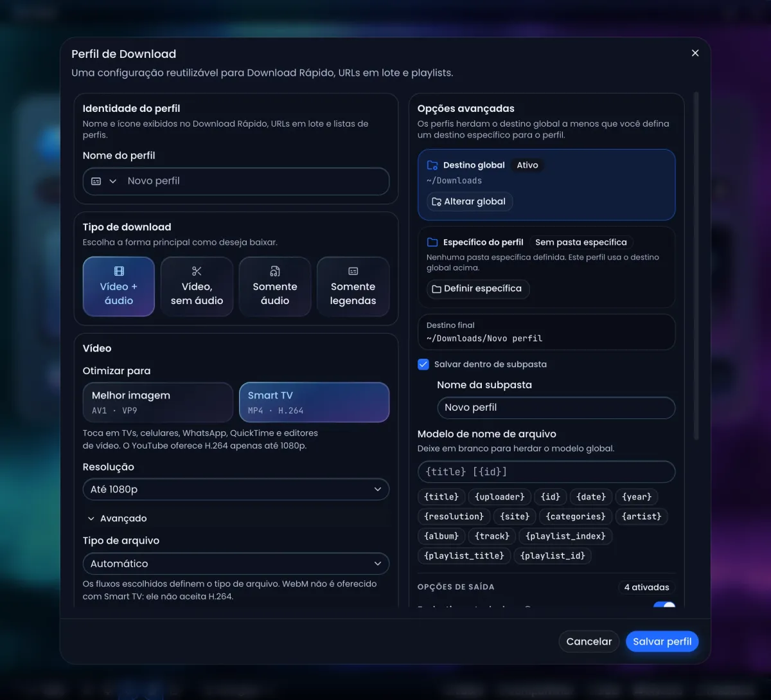Insert the {artist} token
Image resolution: width=771 pixels, height=700 pixels.
[642, 516]
